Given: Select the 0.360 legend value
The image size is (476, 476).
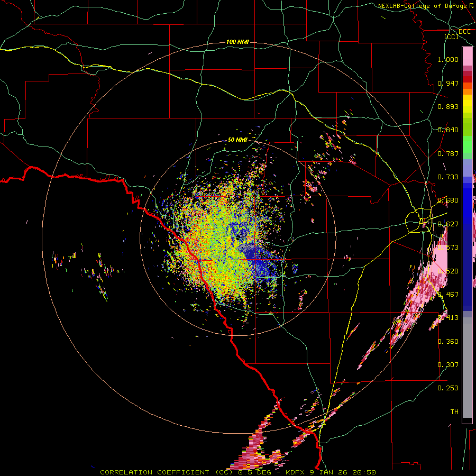Looking at the screenshot, I should tap(448, 342).
